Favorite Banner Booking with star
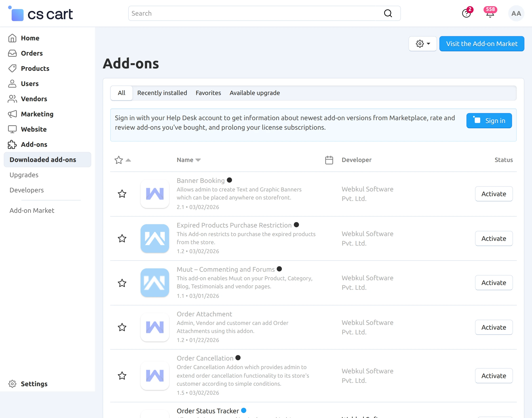 pos(122,194)
